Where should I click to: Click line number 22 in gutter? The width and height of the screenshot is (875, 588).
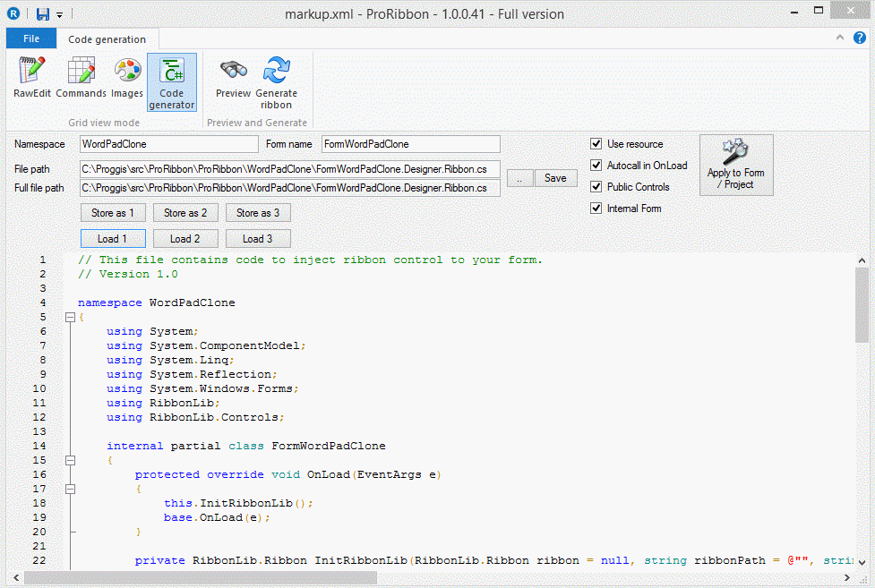pos(39,560)
